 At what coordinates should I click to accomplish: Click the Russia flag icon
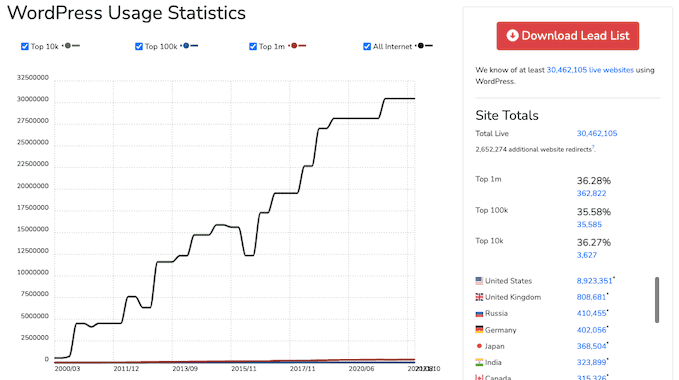[x=479, y=313]
